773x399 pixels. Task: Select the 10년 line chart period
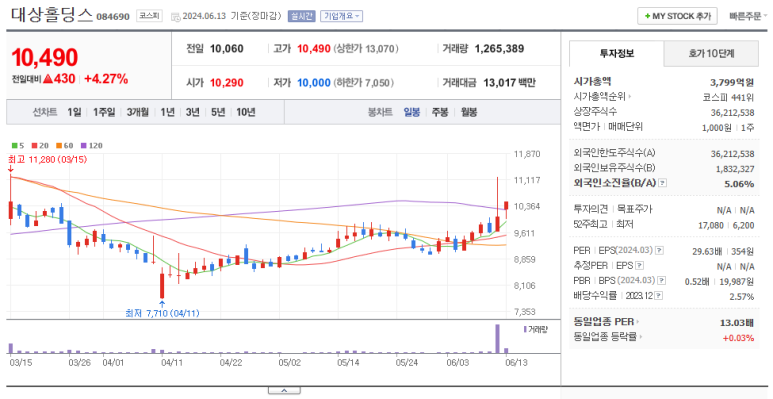tap(246, 112)
